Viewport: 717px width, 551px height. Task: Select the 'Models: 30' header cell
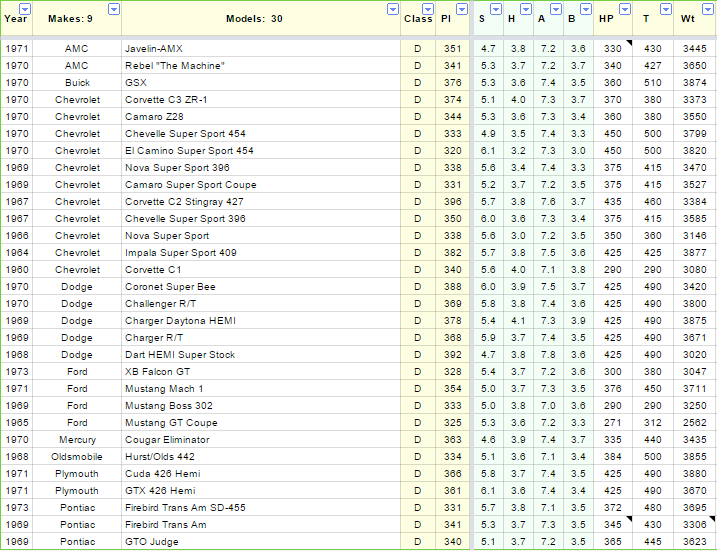point(261,19)
